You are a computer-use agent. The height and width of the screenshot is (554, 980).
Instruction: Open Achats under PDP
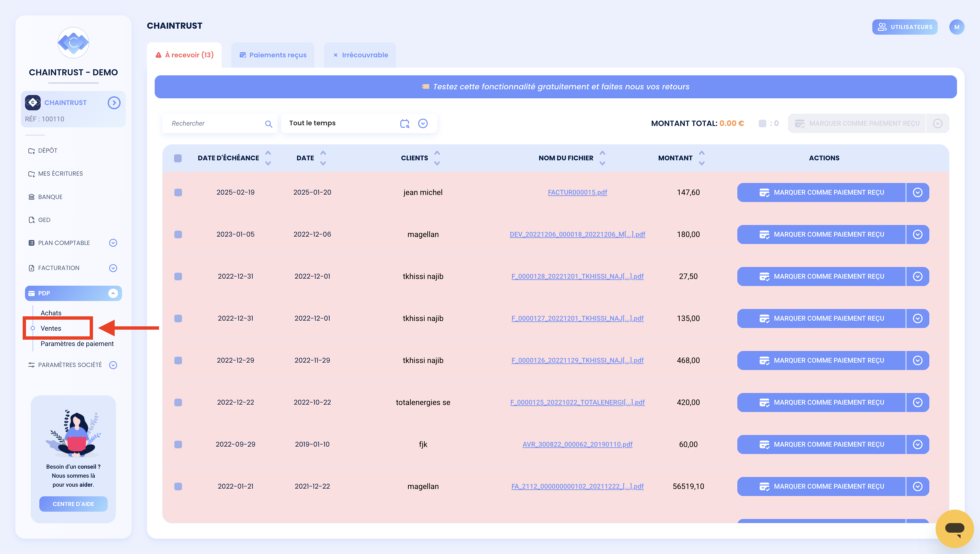pyautogui.click(x=51, y=313)
